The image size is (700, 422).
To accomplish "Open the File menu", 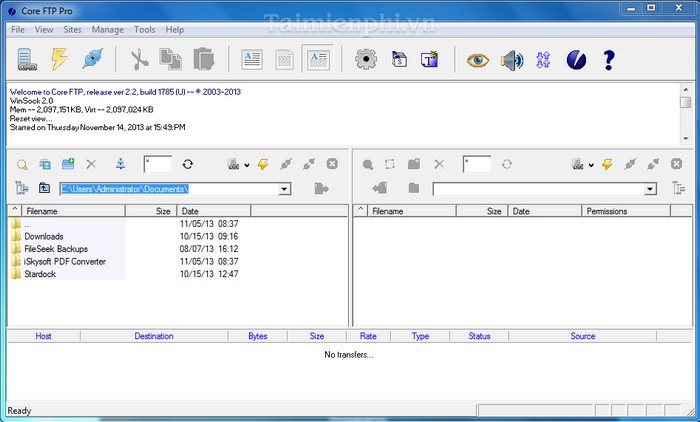I will pyautogui.click(x=17, y=29).
